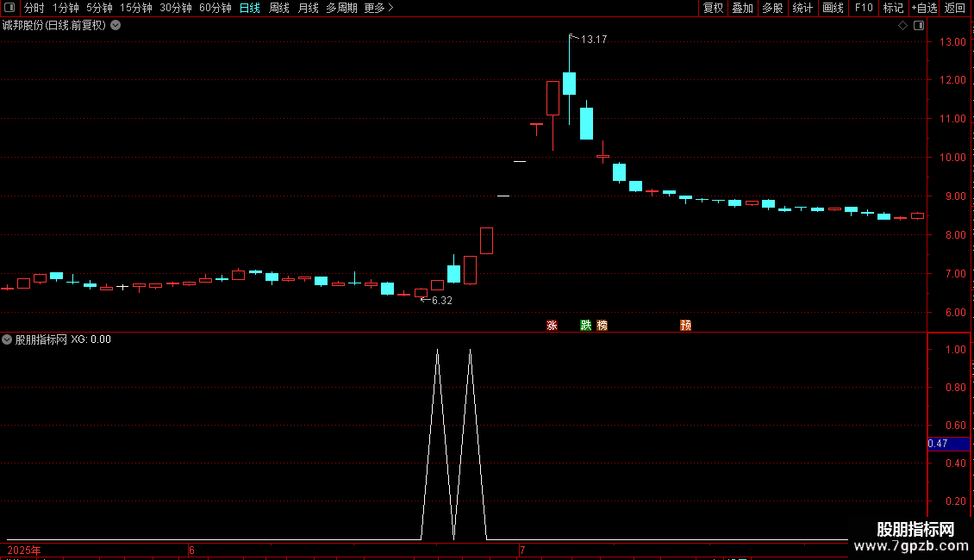Click the month 7 axis marker
This screenshot has width=974, height=560.
point(522,550)
